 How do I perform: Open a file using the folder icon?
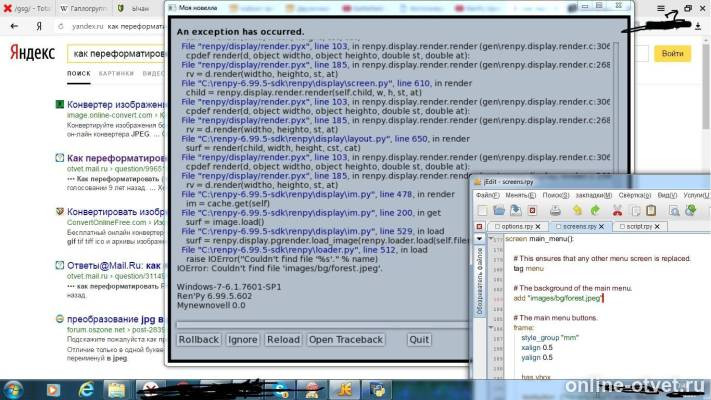(x=499, y=210)
